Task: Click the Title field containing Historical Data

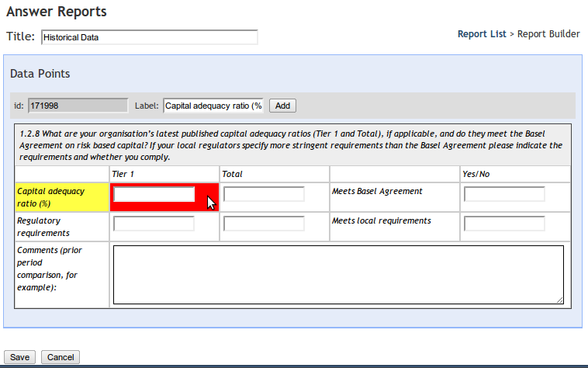Action: [x=149, y=37]
